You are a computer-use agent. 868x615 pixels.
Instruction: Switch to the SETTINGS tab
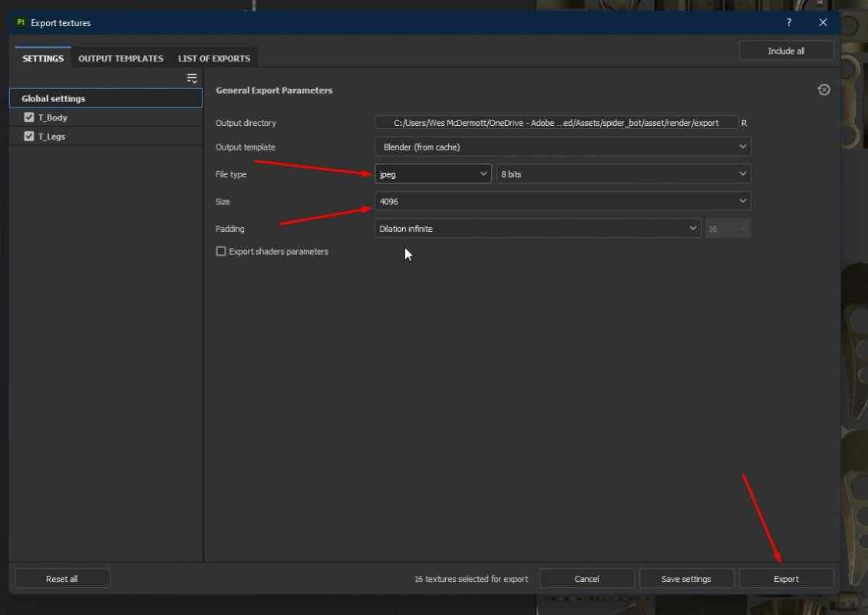coord(43,58)
